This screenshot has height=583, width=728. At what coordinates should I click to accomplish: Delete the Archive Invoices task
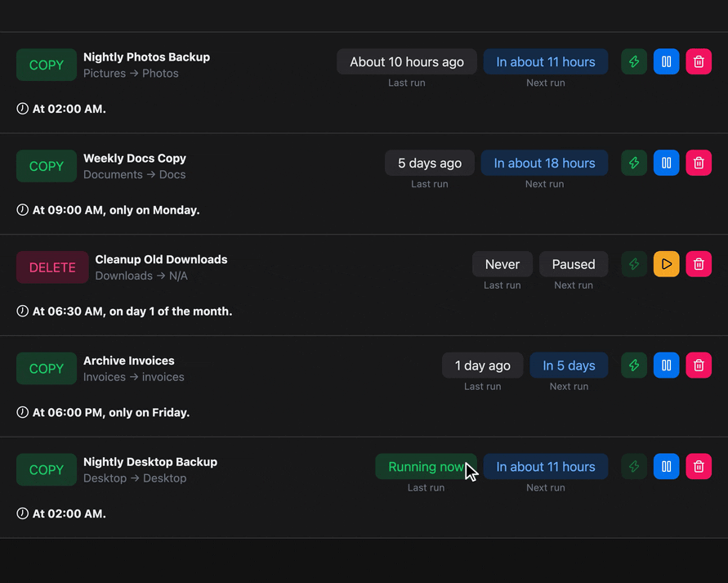pyautogui.click(x=699, y=365)
